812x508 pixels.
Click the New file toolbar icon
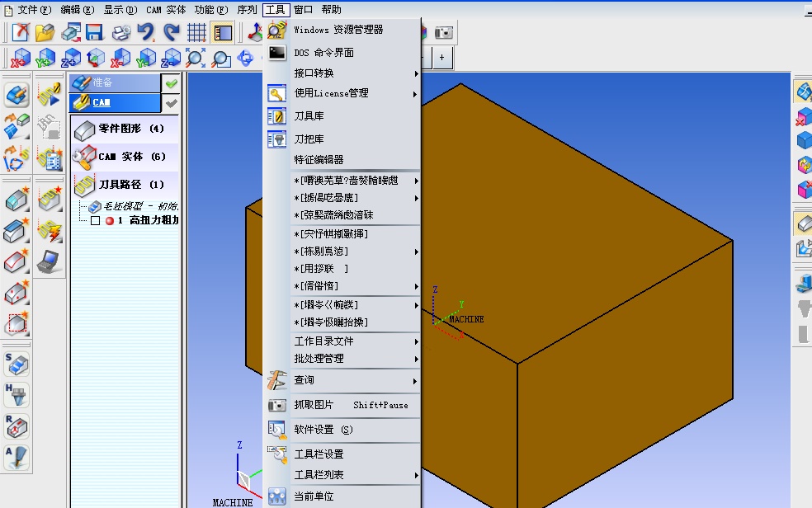20,33
